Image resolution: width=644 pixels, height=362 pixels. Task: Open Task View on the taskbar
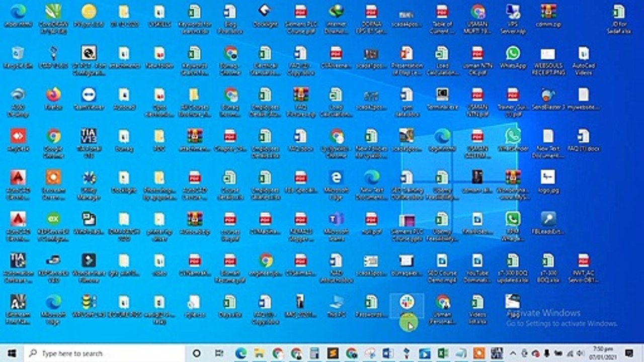point(219,353)
